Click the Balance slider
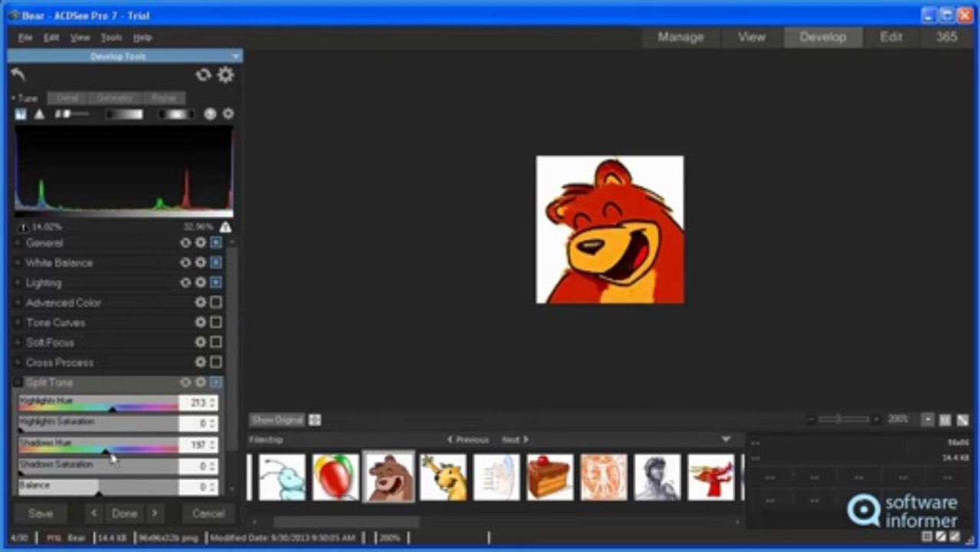The height and width of the screenshot is (552, 980). (98, 488)
